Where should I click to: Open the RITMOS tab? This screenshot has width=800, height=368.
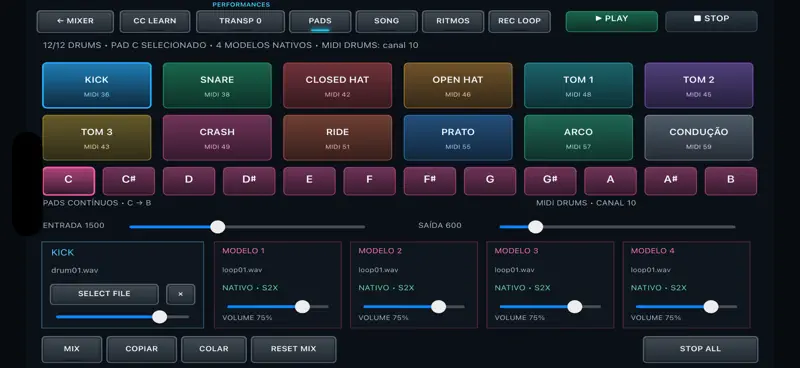pos(453,21)
